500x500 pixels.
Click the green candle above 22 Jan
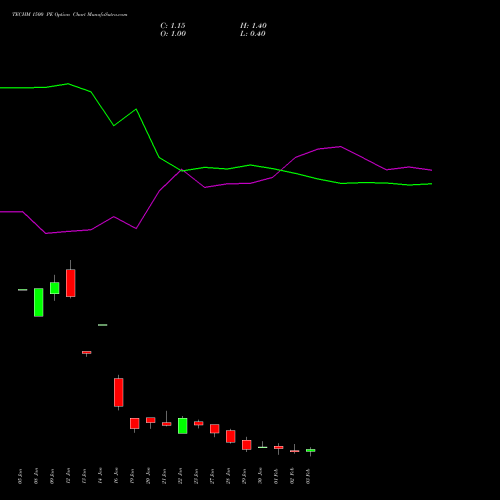[183, 426]
